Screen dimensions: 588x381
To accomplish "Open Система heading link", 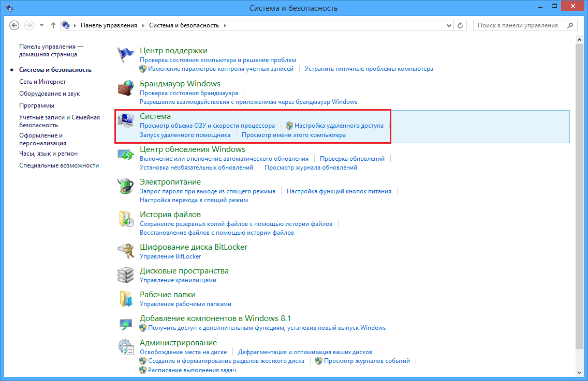I will pos(155,116).
